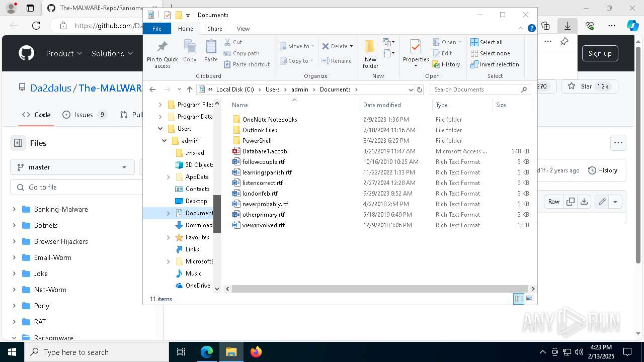Open the Windows Start menu
The width and height of the screenshot is (644, 362).
[12, 352]
